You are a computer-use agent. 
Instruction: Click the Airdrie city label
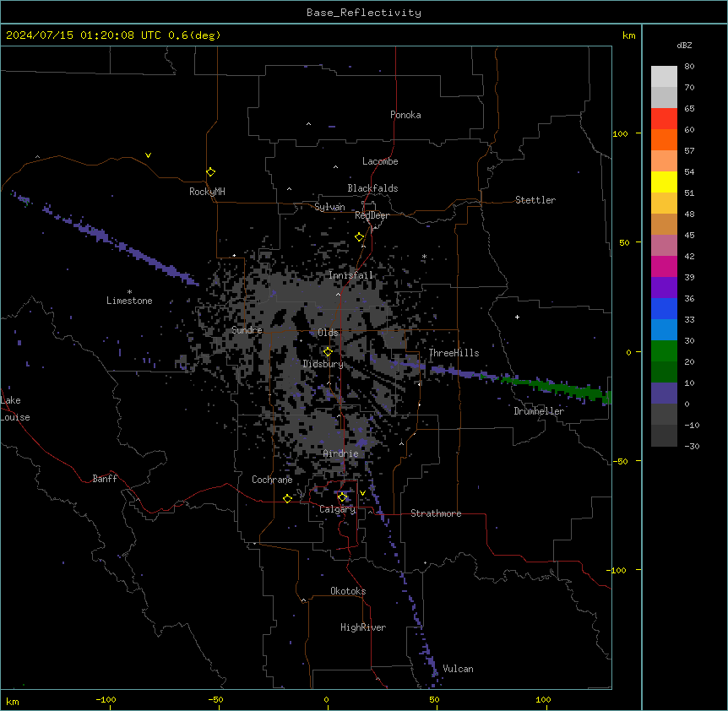click(341, 453)
